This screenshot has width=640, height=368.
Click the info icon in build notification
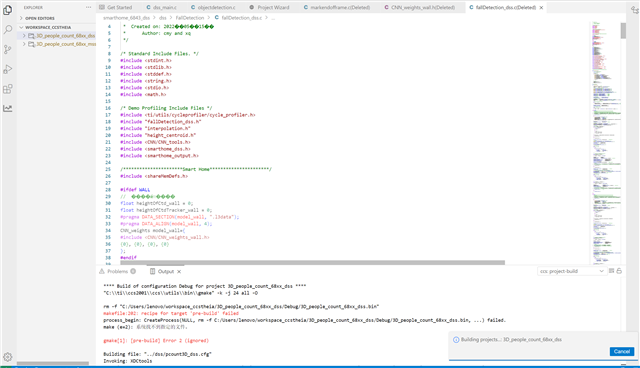tap(456, 339)
